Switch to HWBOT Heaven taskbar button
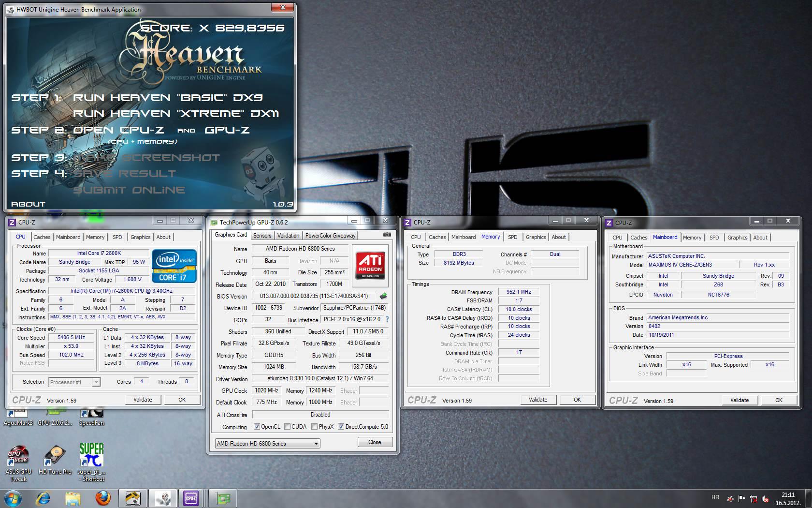Viewport: 812px width, 508px height. pyautogui.click(x=162, y=498)
